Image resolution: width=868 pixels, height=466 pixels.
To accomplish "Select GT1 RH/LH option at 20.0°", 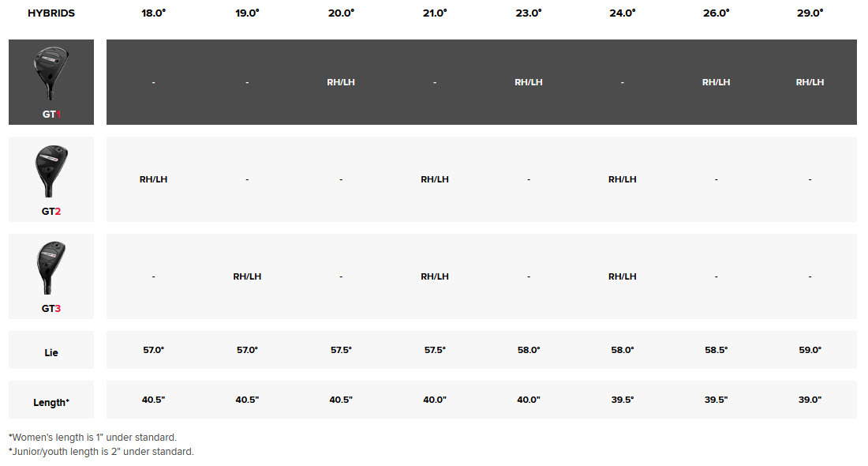I will point(341,82).
